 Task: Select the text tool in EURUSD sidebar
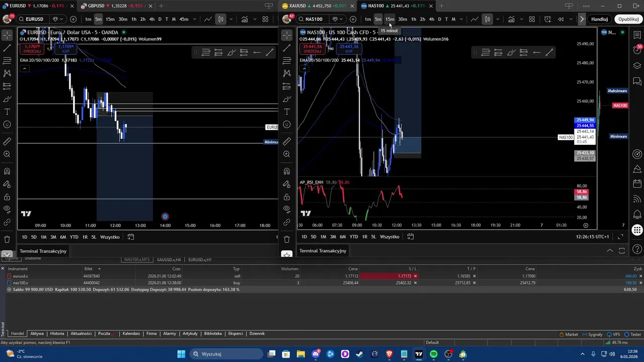(7, 112)
